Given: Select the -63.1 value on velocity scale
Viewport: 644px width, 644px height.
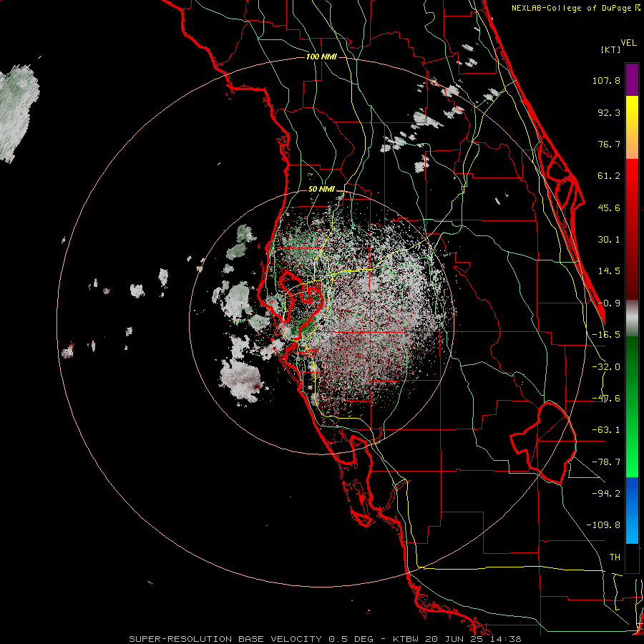Looking at the screenshot, I should [x=606, y=430].
